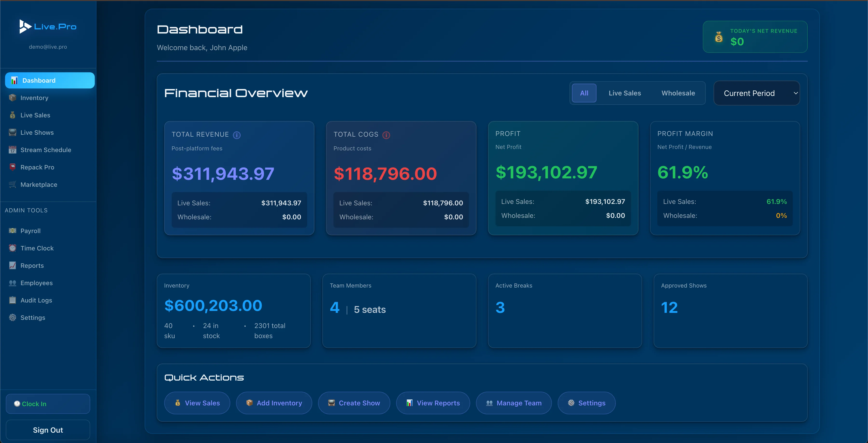Switch to the Live Sales filter tab
This screenshot has height=443, width=868.
(624, 93)
